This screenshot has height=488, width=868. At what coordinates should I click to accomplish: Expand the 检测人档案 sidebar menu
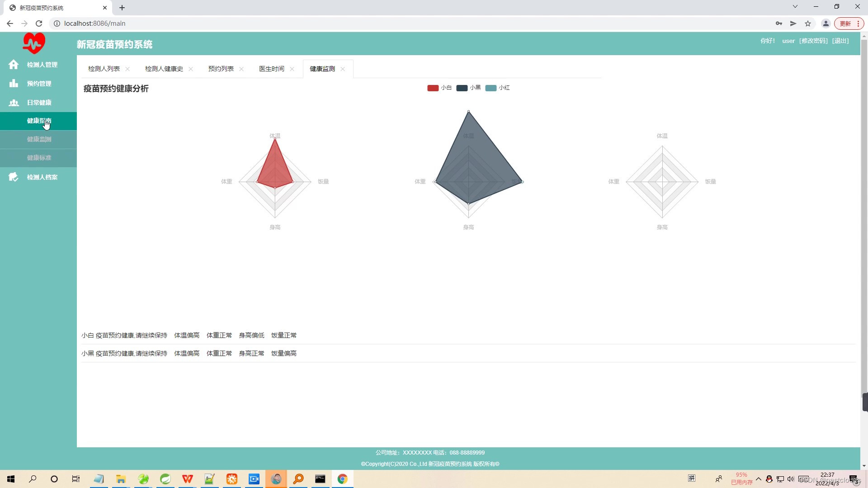pyautogui.click(x=42, y=177)
